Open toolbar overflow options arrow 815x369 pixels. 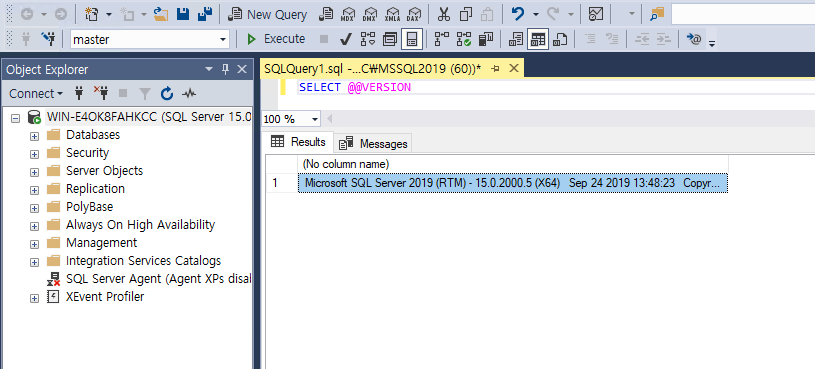(712, 44)
